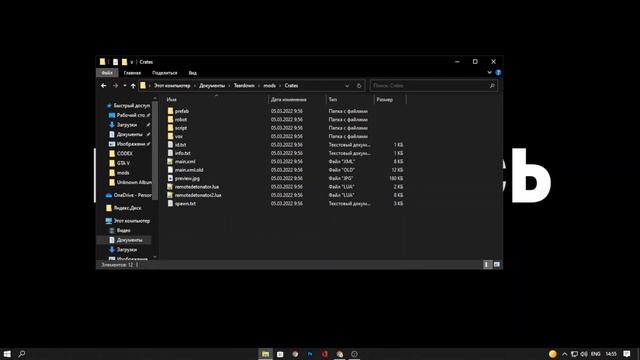Screen dimensions: 640x360
Task: Open the script folder
Action: point(181,128)
